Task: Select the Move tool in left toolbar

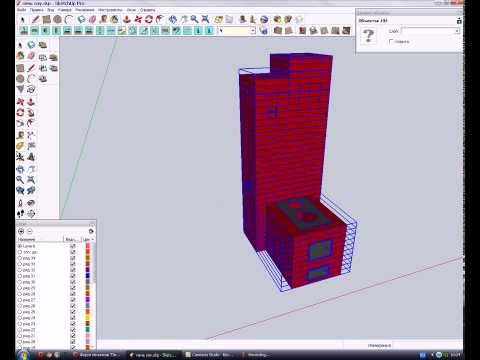Action: [21, 102]
